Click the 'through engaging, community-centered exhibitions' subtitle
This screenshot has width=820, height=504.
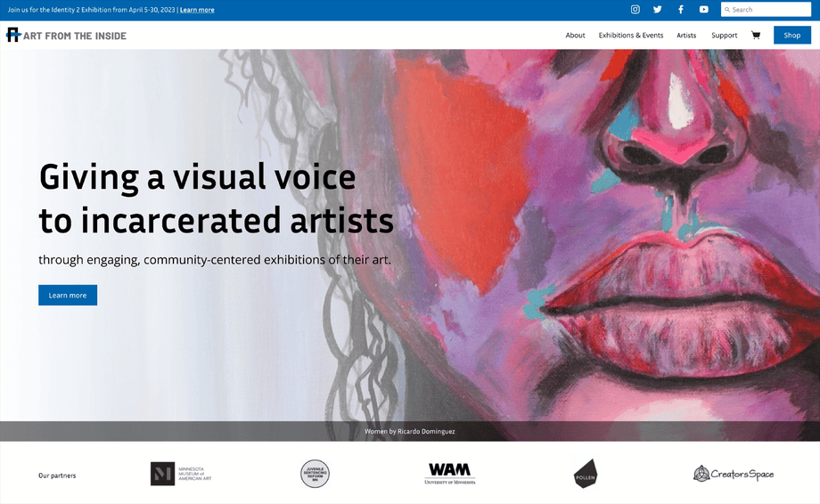point(215,260)
